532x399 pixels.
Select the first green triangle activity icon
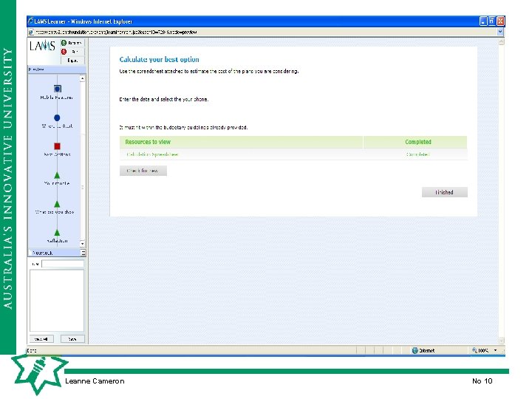point(57,175)
